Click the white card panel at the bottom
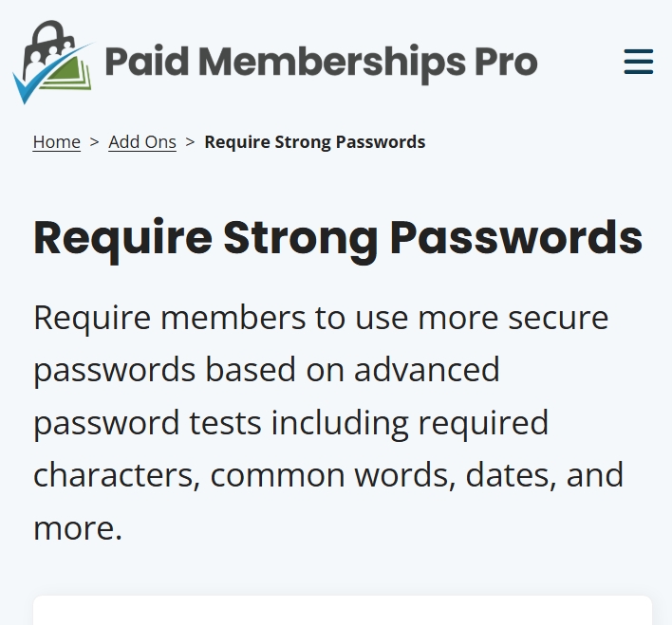672x625 pixels. click(343, 610)
